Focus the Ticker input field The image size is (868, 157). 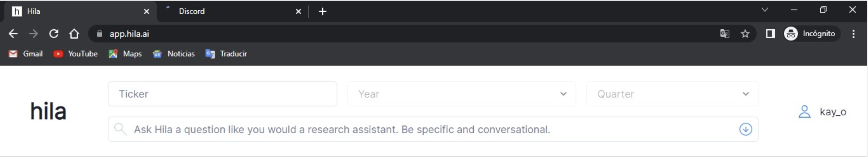click(222, 94)
